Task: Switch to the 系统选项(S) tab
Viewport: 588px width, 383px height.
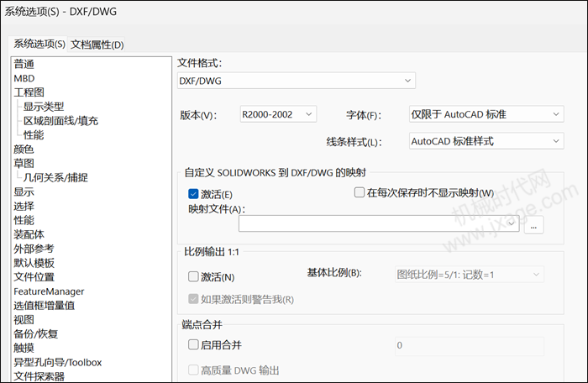Action: tap(39, 45)
